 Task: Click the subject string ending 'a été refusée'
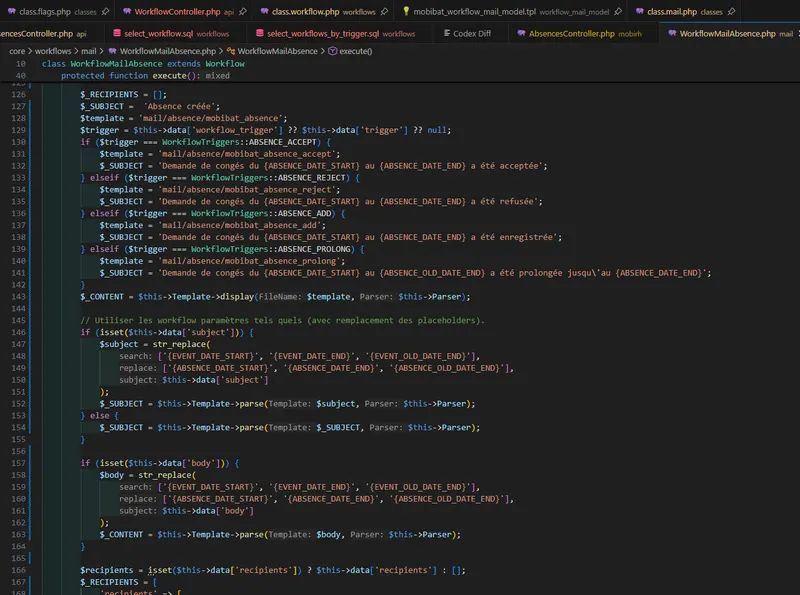click(x=347, y=202)
